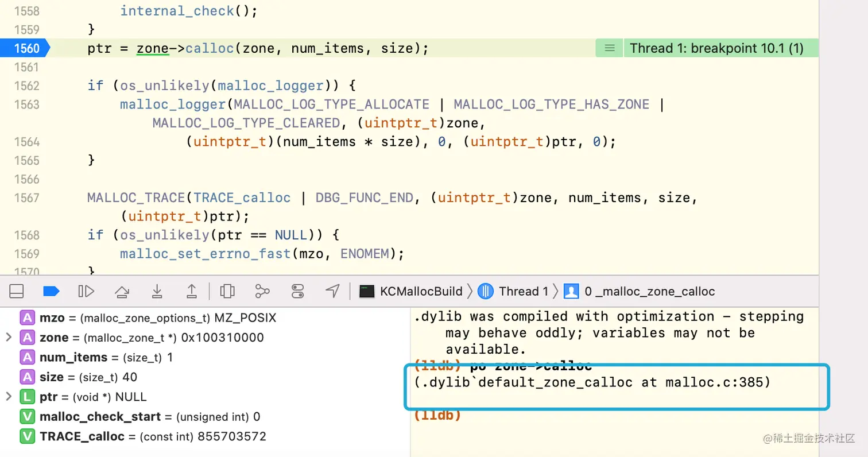Toggle the breakpoint on line 1560
The height and width of the screenshot is (457, 868).
24,48
